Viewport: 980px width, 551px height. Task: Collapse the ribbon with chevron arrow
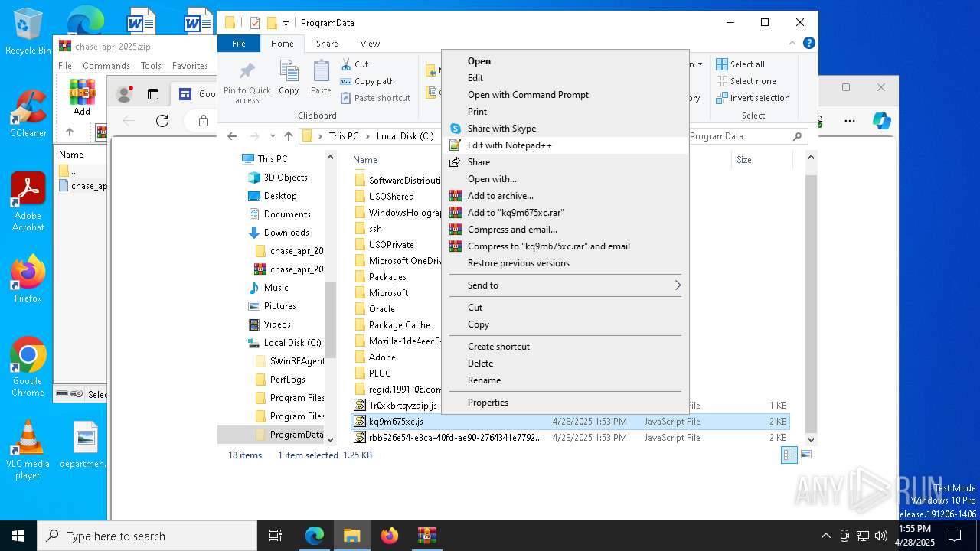coord(793,44)
